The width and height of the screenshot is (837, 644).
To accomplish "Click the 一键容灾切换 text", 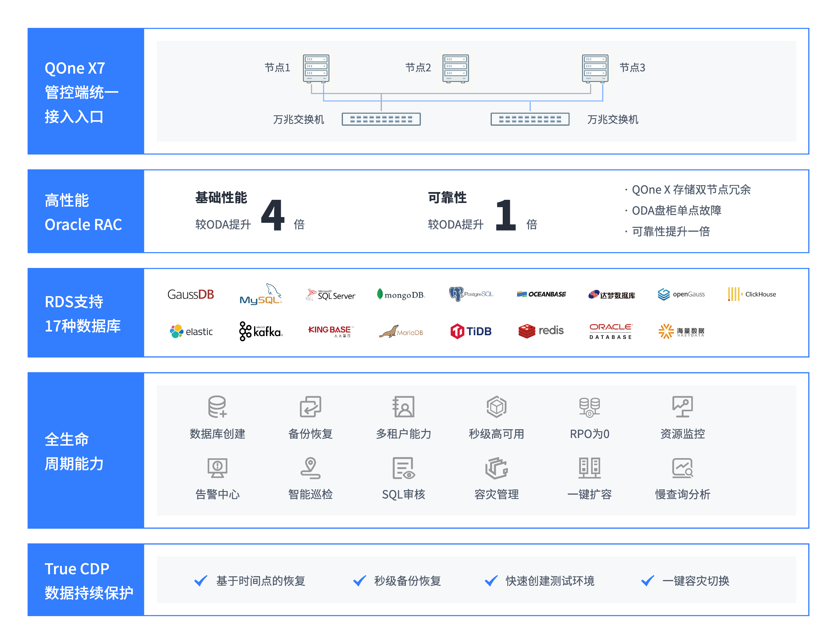I will (x=696, y=581).
